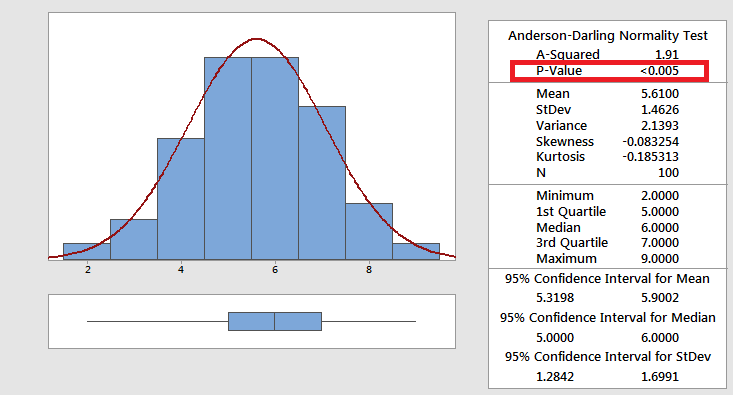The width and height of the screenshot is (733, 395).
Task: Select the StDev upper bound 1.6991
Action: click(x=660, y=377)
